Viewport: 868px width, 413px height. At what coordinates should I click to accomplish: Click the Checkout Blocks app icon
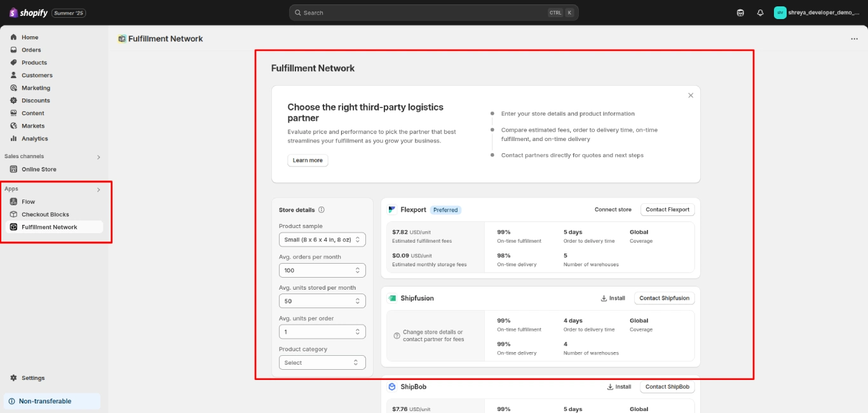point(13,215)
